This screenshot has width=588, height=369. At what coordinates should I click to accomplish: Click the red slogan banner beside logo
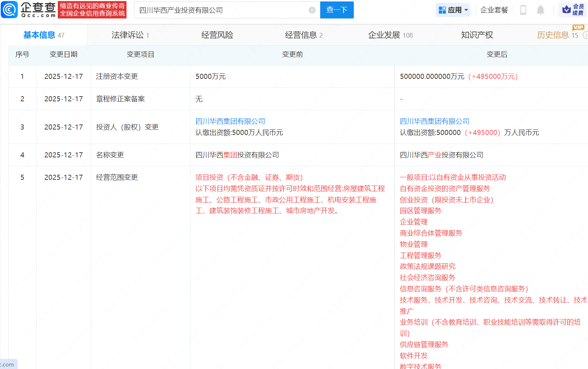92,10
